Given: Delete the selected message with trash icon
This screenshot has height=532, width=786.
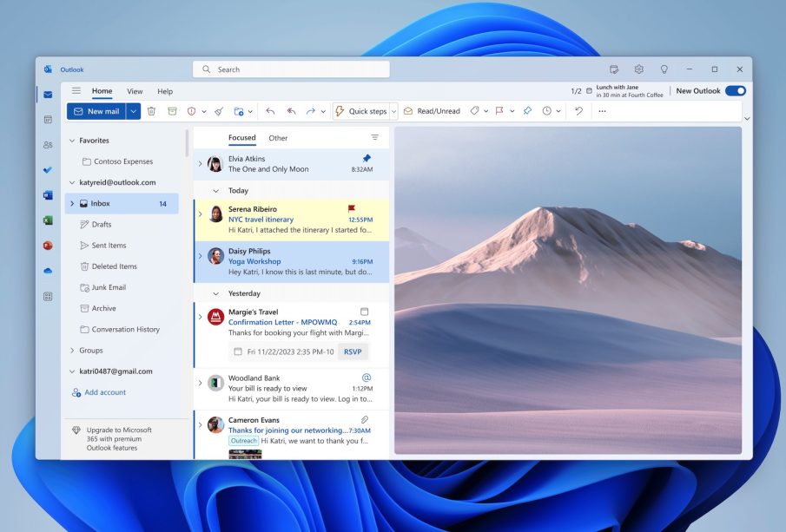Looking at the screenshot, I should tap(151, 111).
